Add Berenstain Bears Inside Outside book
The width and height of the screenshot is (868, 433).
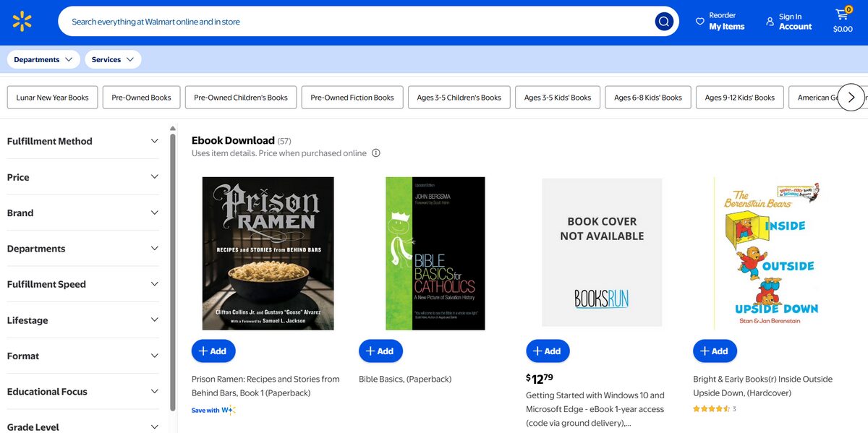[x=715, y=351]
